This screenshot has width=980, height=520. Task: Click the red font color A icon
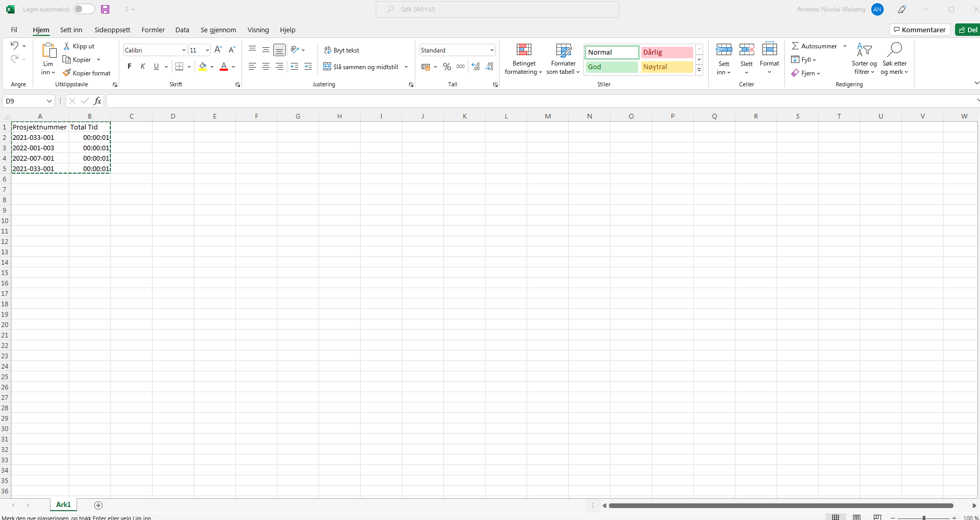(x=224, y=67)
